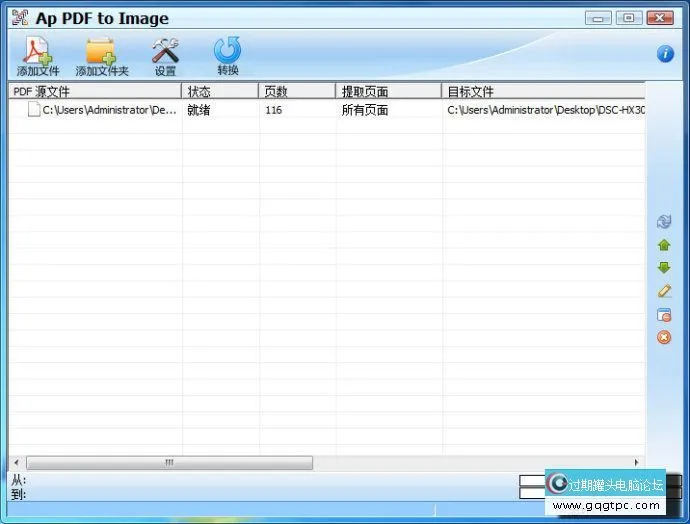Click the target file path containing DSC-HX30

pos(546,110)
